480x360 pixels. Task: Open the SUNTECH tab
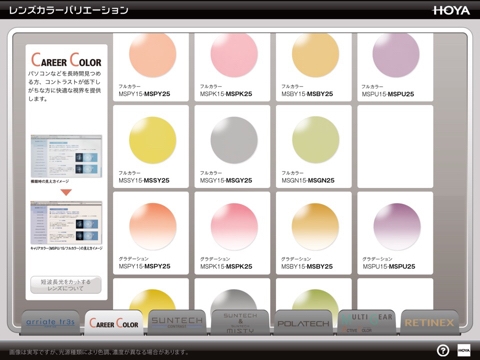[x=177, y=322]
